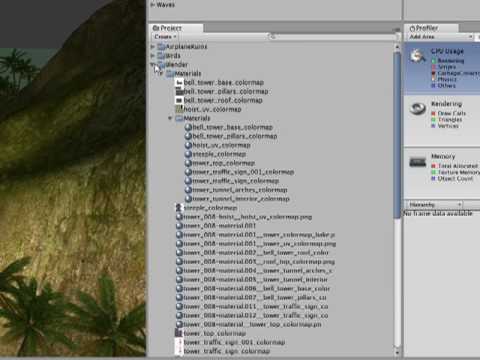This screenshot has height=360, width=480.
Task: Click the Project panel search magnifier icon
Action: click(272, 36)
